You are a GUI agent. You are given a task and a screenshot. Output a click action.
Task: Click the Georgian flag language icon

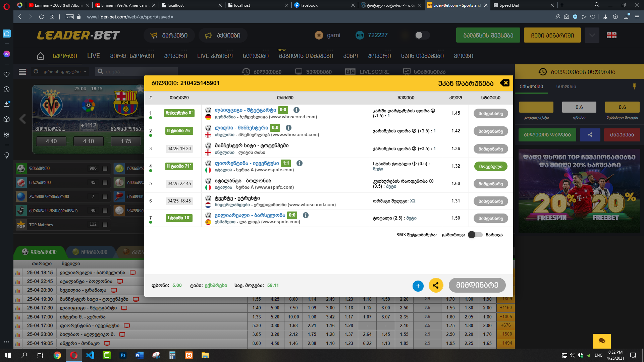coord(611,35)
